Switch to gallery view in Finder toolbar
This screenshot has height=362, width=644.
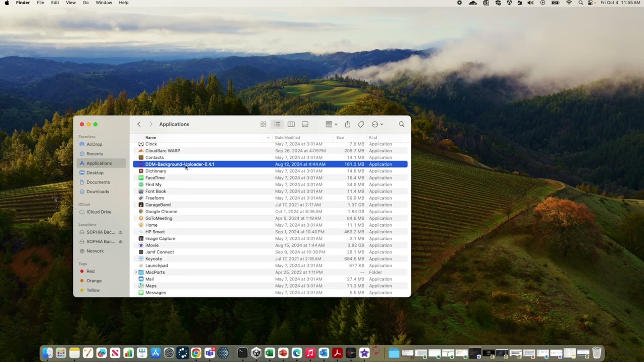(305, 124)
